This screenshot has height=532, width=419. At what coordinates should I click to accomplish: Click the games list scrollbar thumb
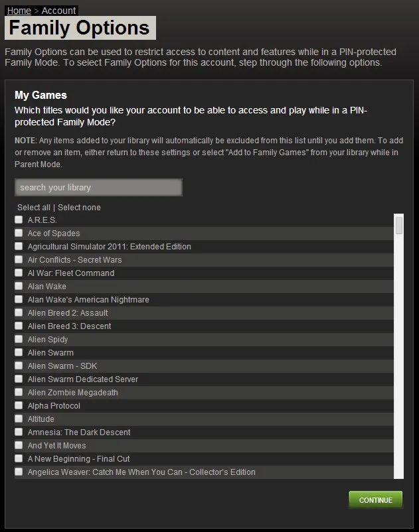399,226
